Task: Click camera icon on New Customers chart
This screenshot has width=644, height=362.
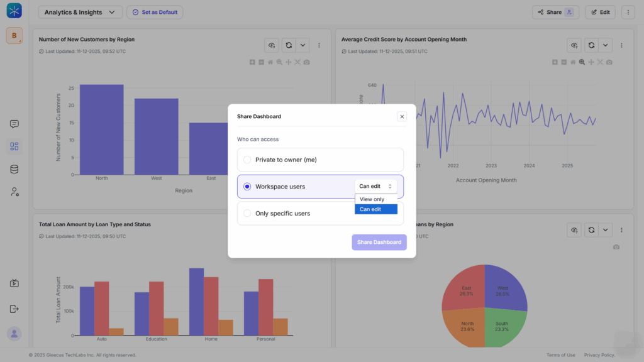Action: [x=306, y=62]
